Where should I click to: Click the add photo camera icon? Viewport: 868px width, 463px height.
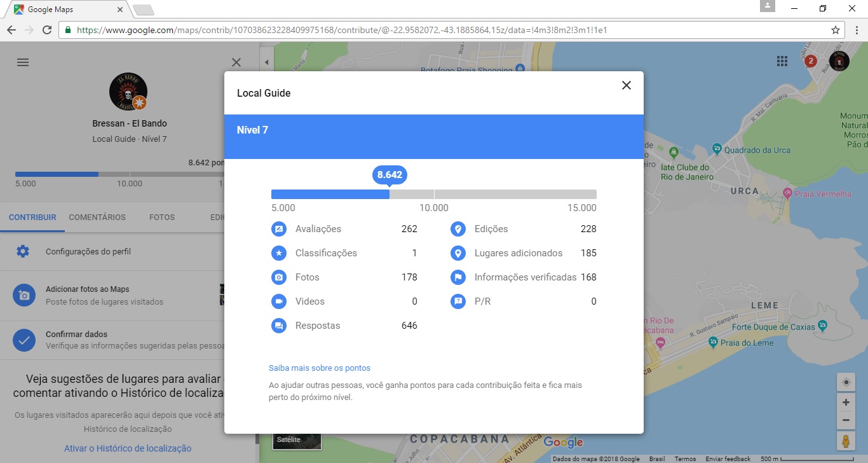pyautogui.click(x=24, y=295)
